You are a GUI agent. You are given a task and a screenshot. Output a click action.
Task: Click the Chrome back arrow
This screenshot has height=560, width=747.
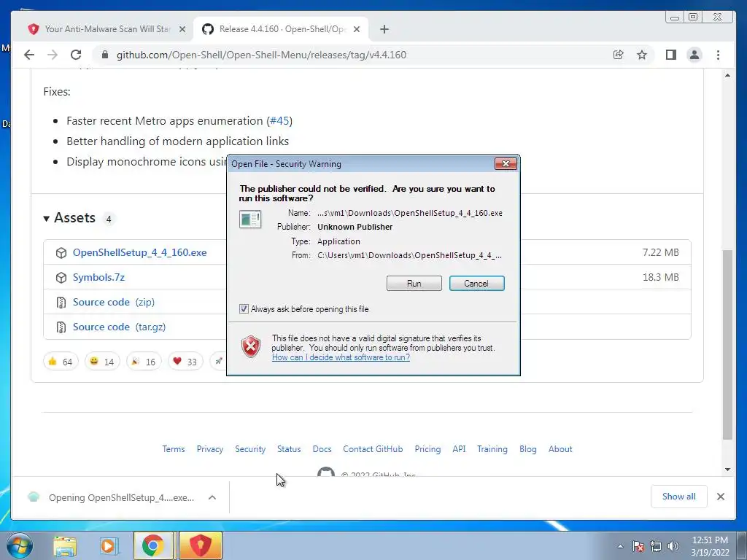point(29,55)
